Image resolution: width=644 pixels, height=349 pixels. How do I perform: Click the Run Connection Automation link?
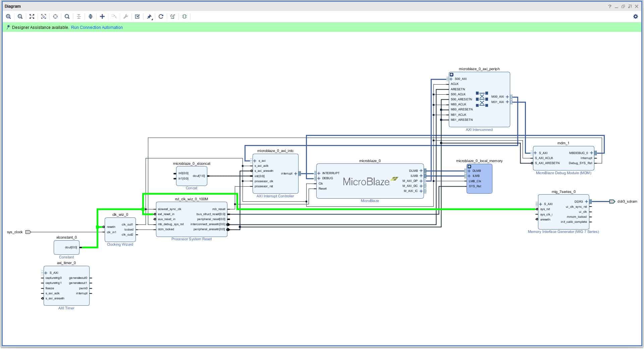pyautogui.click(x=97, y=28)
